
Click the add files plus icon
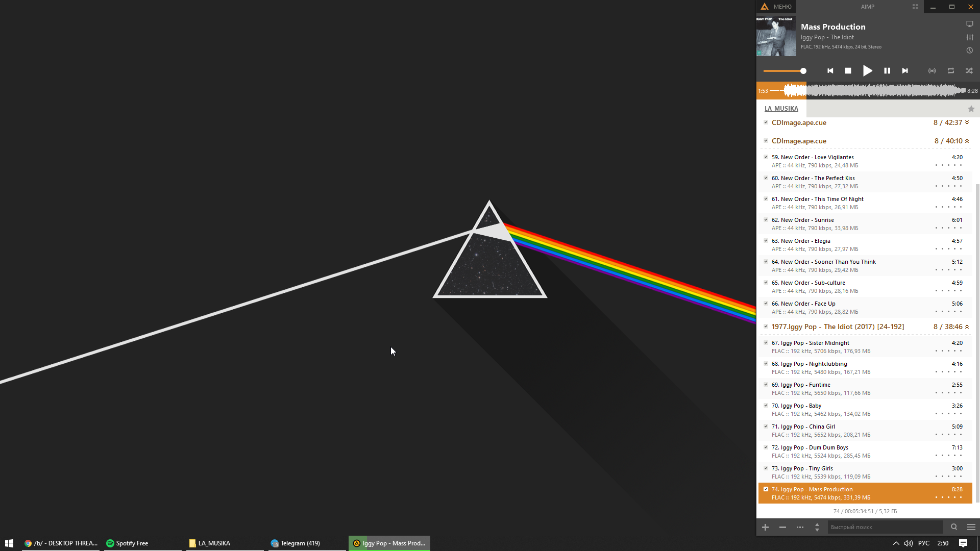pyautogui.click(x=765, y=527)
